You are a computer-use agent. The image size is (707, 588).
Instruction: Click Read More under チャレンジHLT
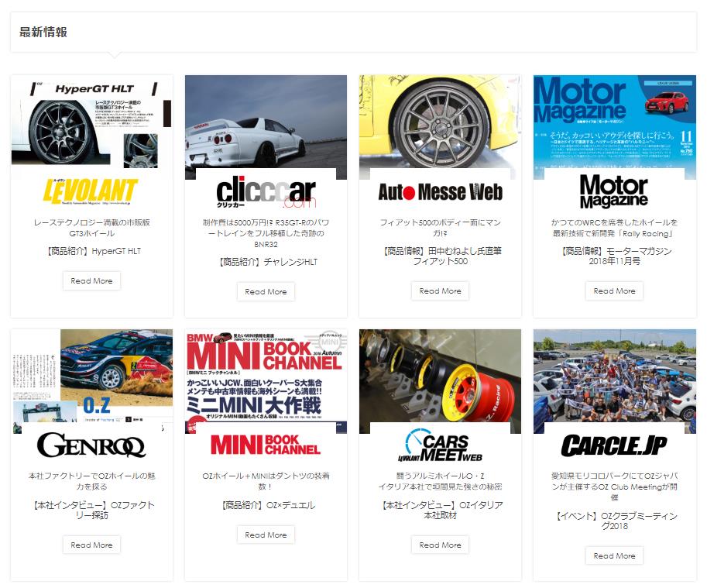click(266, 292)
